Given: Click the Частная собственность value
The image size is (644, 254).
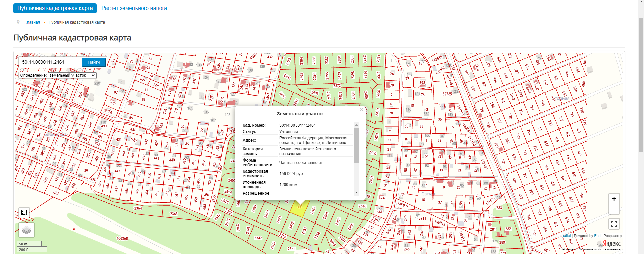Looking at the screenshot, I should coord(301,163).
